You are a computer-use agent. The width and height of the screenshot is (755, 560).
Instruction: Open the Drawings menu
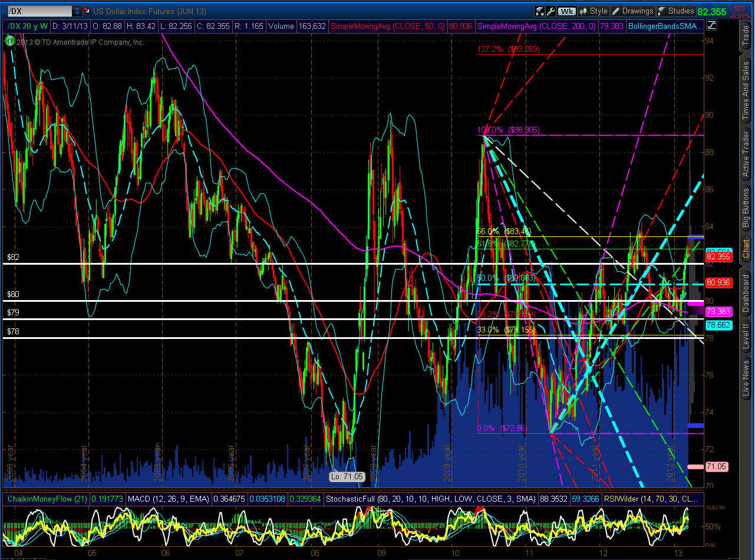(633, 11)
